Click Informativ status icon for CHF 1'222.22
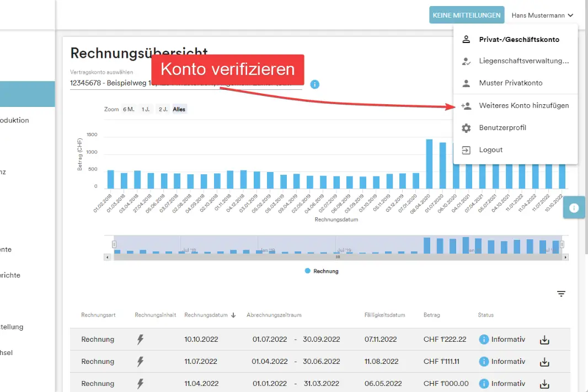The height and width of the screenshot is (392, 588). [484, 340]
